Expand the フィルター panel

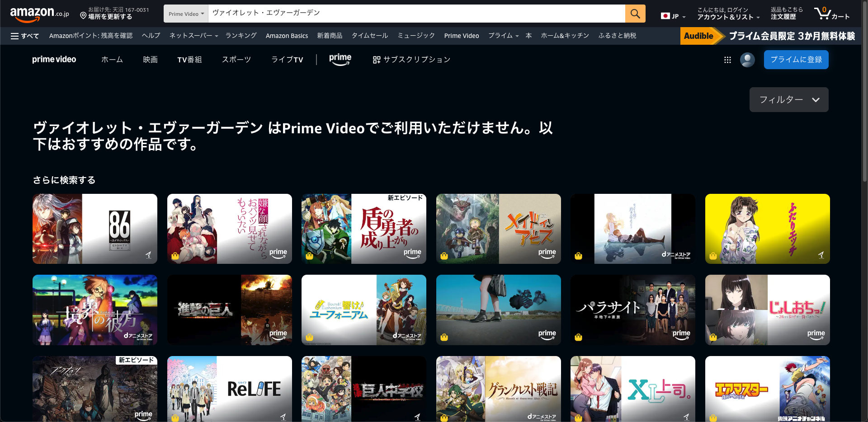point(788,99)
